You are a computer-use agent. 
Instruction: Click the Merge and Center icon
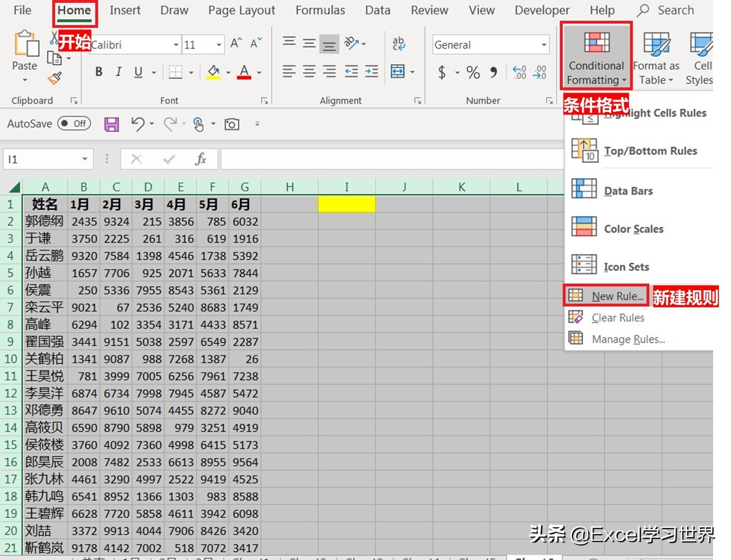point(398,72)
